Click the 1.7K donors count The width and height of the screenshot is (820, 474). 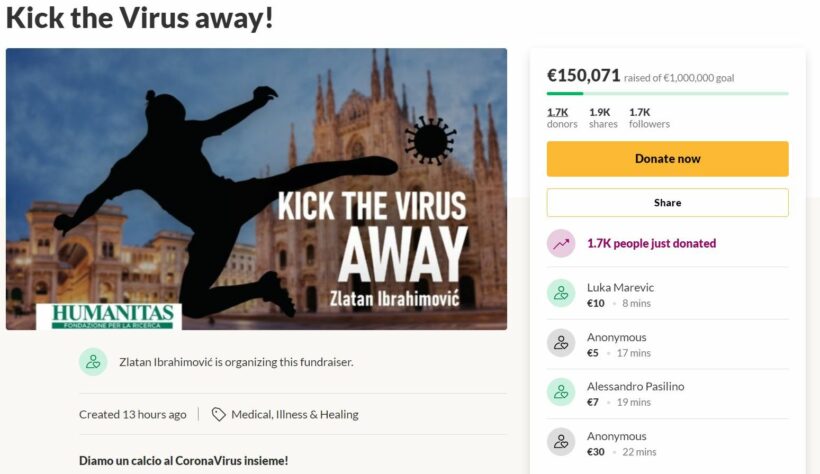pyautogui.click(x=558, y=112)
